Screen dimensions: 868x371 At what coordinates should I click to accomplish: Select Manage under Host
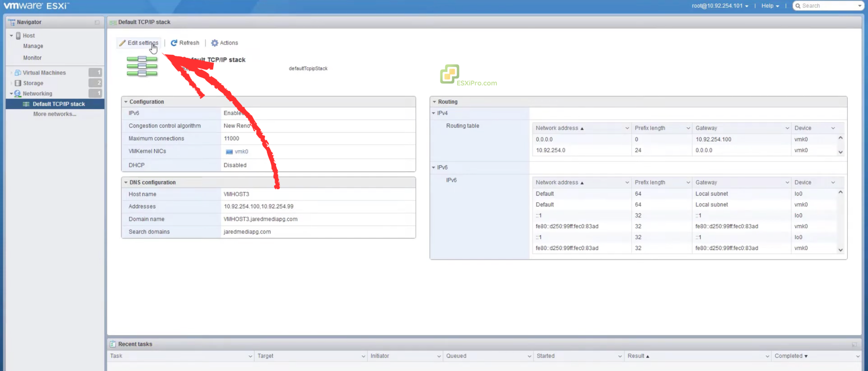click(33, 46)
